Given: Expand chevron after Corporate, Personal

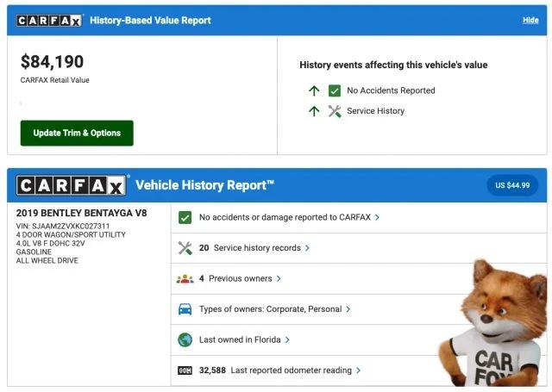Looking at the screenshot, I should 348,309.
